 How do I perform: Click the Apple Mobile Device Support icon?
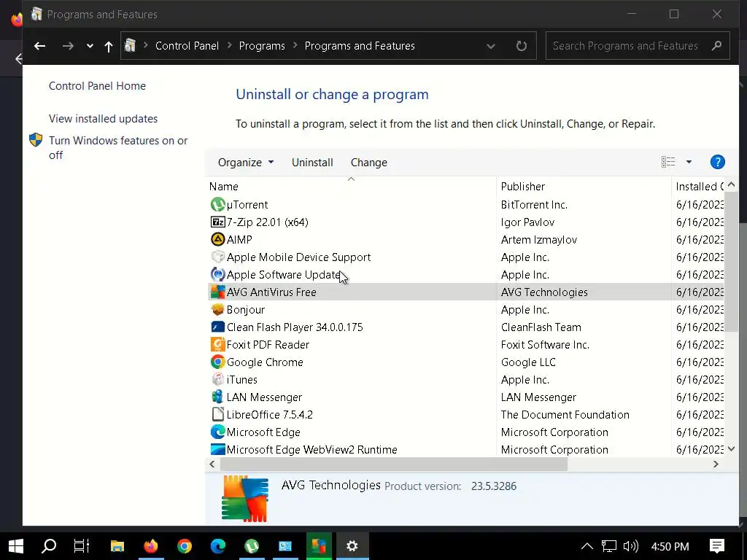[x=217, y=257]
